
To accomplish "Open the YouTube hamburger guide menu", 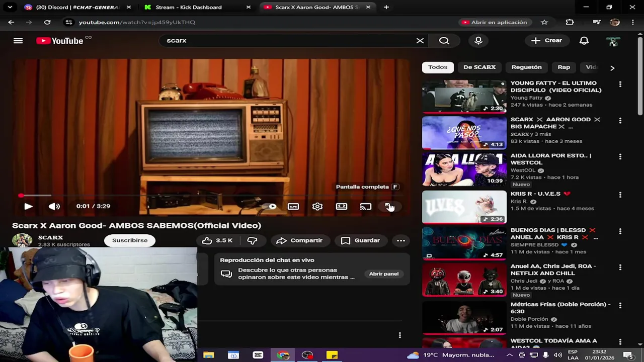I will pyautogui.click(x=18, y=41).
